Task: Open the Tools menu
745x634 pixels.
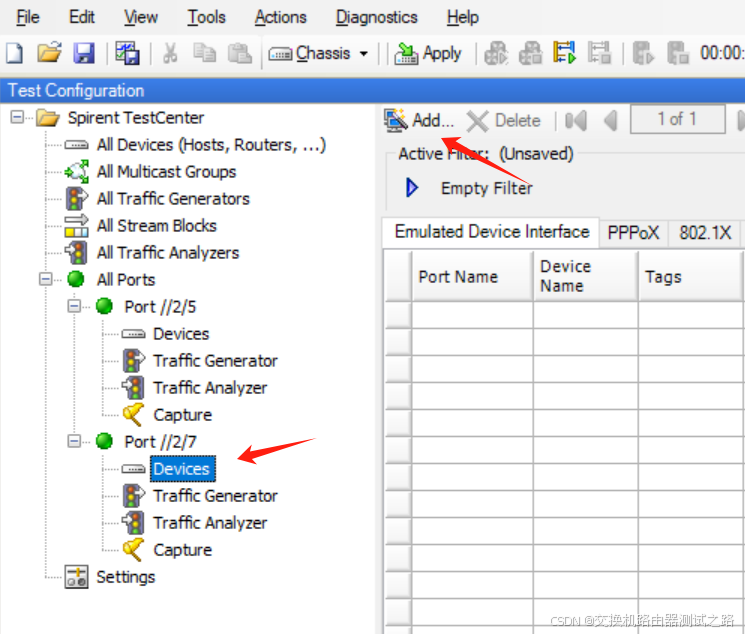Action: (x=206, y=18)
